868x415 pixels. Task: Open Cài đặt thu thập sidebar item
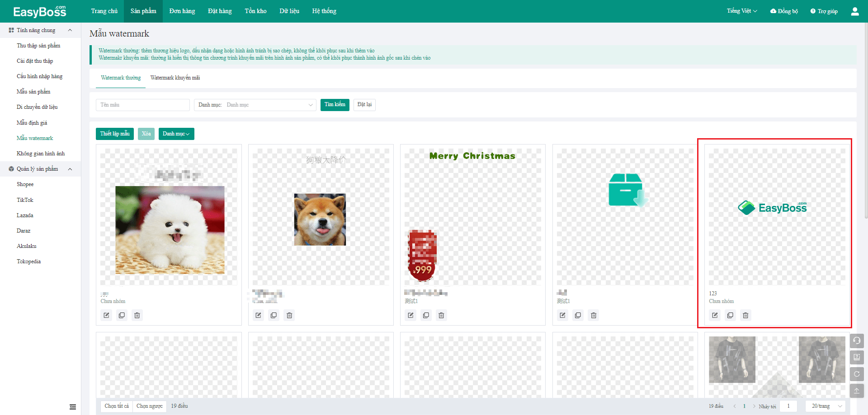tap(35, 61)
